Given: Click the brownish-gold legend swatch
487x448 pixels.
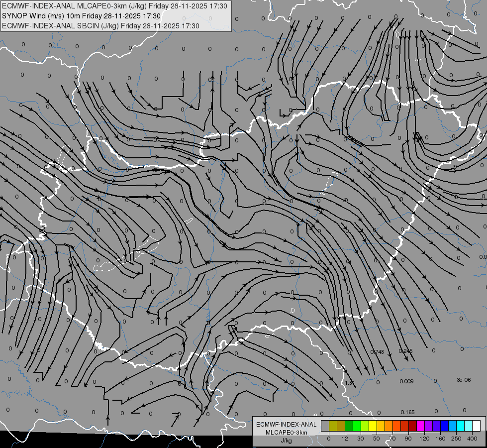Looking at the screenshot, I should click(x=341, y=426).
